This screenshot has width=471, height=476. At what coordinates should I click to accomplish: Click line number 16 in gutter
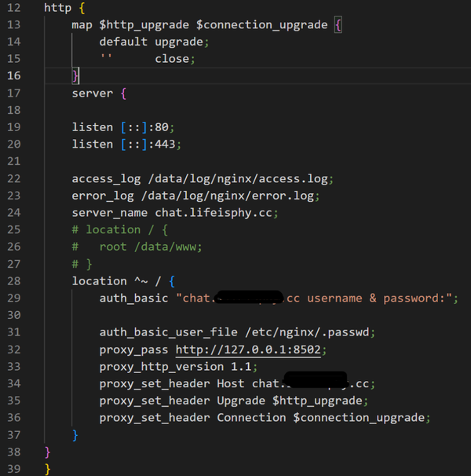[14, 75]
